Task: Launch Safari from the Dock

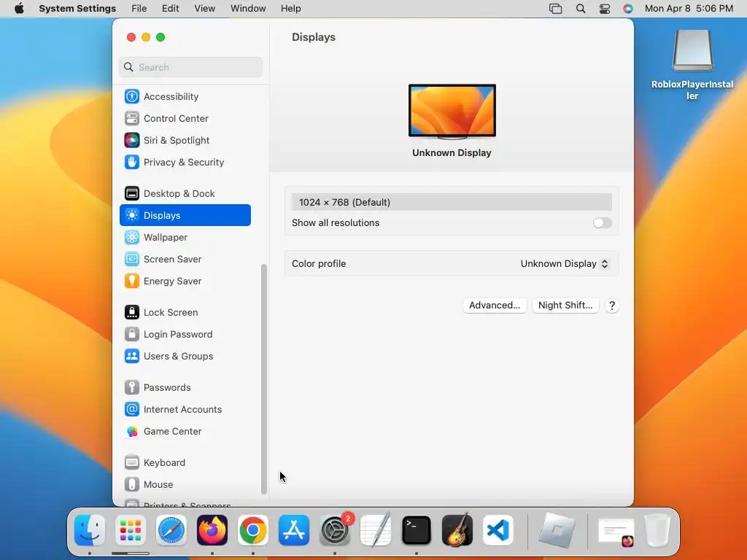Action: [171, 530]
